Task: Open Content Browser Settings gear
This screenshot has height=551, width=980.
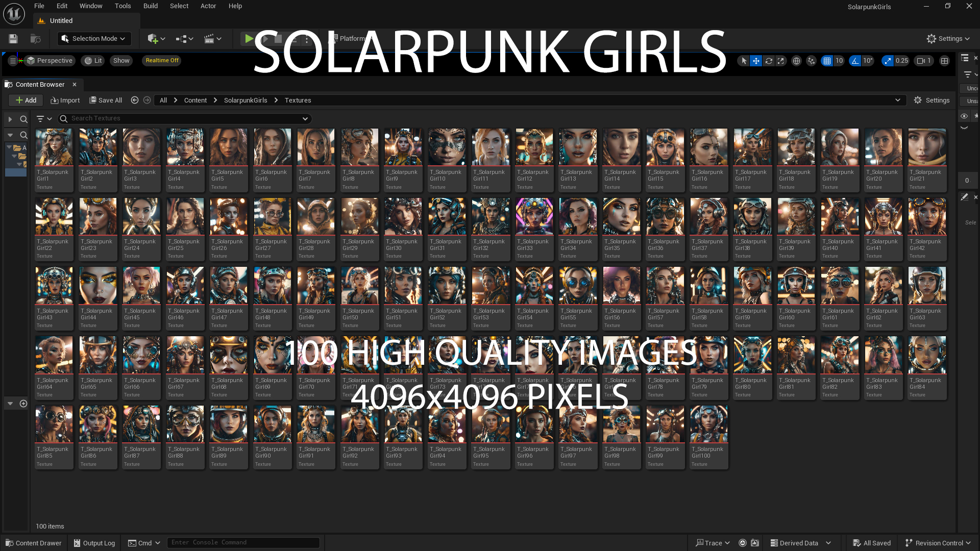Action: 932,101
